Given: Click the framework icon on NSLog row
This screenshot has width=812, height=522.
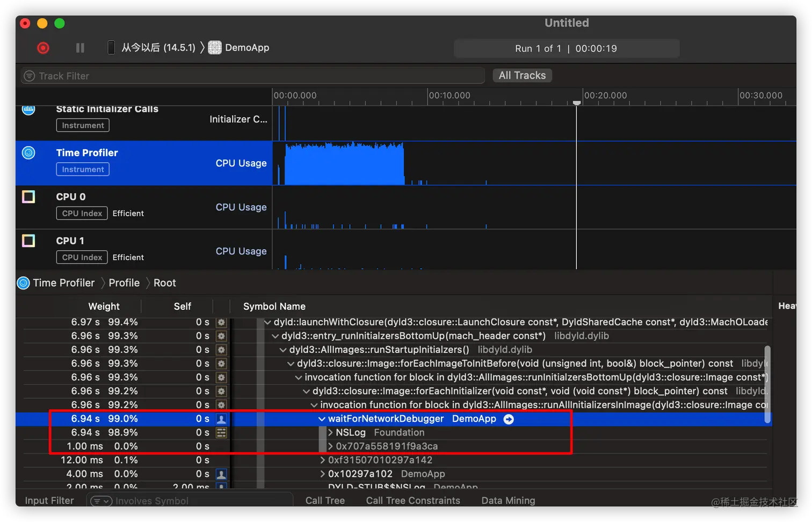Looking at the screenshot, I should pos(221,433).
